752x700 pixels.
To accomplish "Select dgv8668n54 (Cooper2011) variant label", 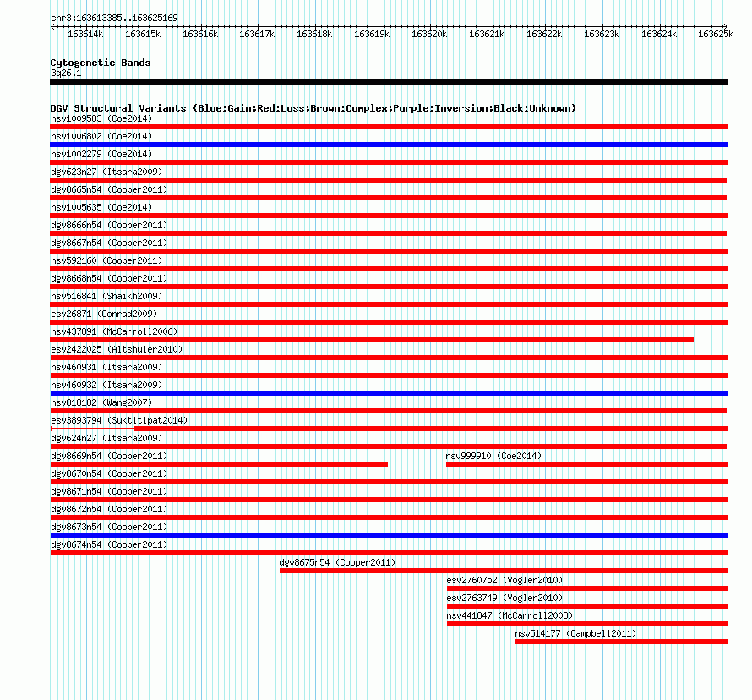I will (109, 278).
